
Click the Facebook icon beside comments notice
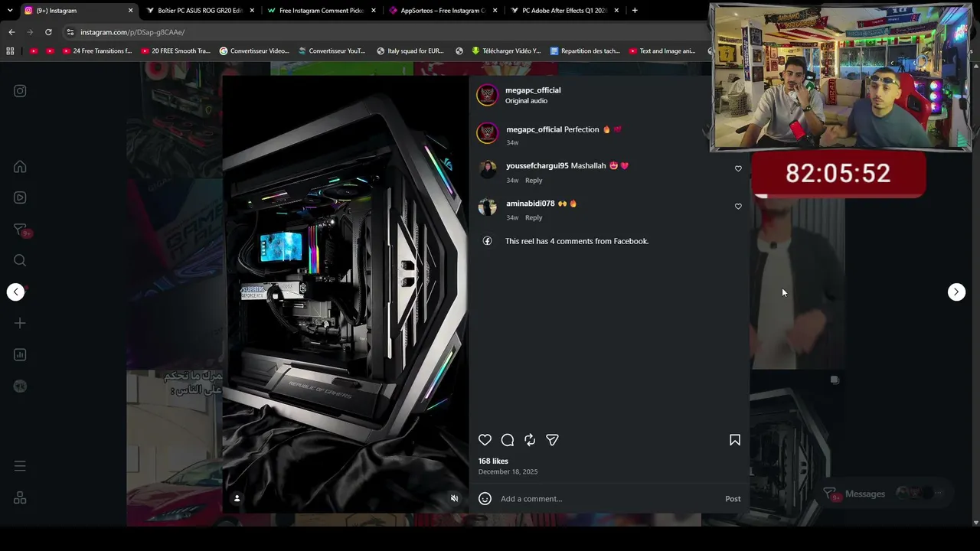[x=487, y=241]
